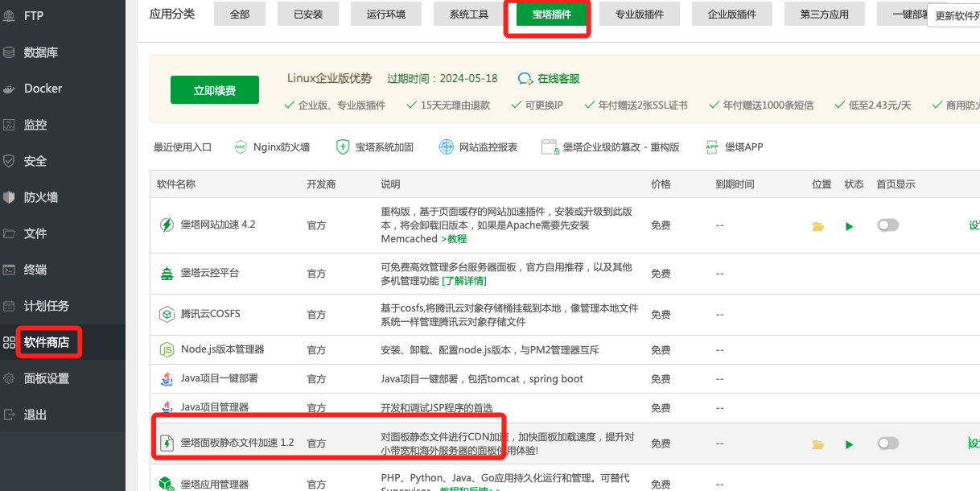Click the 堡塔应用管理器 plugin icon

tap(167, 484)
